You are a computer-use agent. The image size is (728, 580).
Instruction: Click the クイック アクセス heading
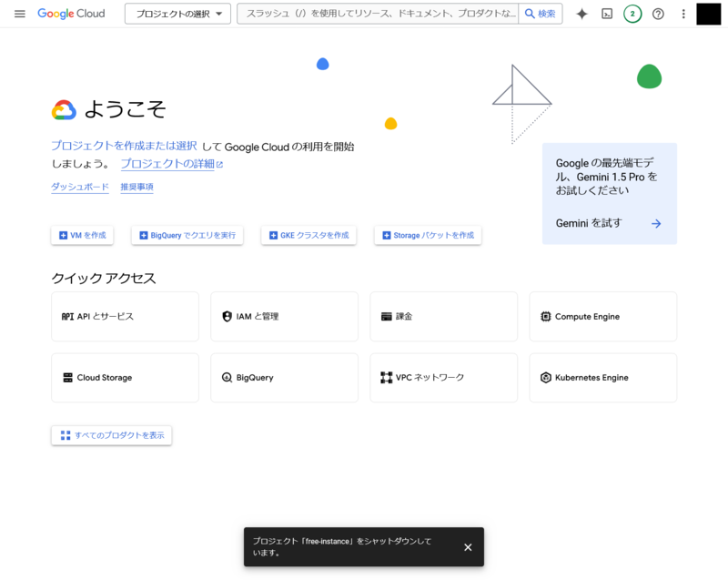pos(104,278)
